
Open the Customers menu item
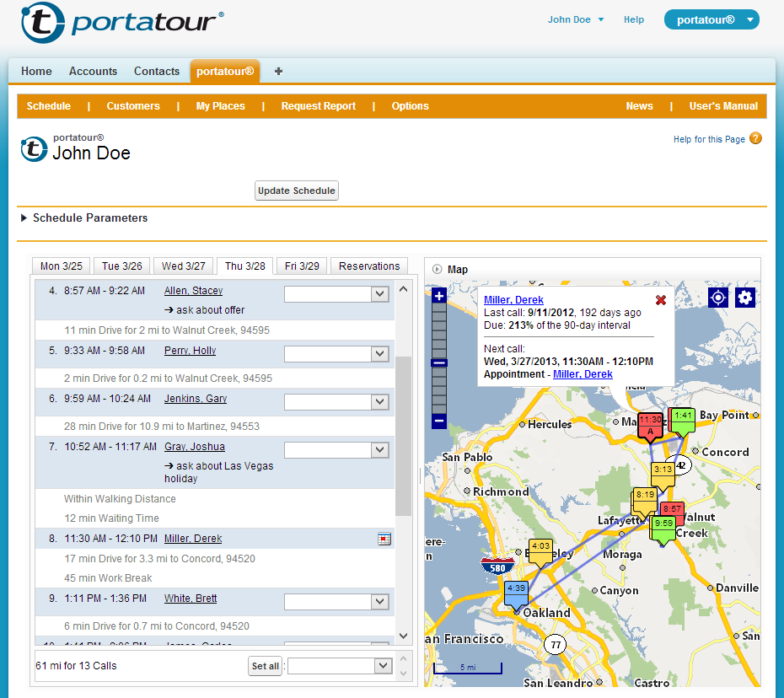click(x=133, y=106)
